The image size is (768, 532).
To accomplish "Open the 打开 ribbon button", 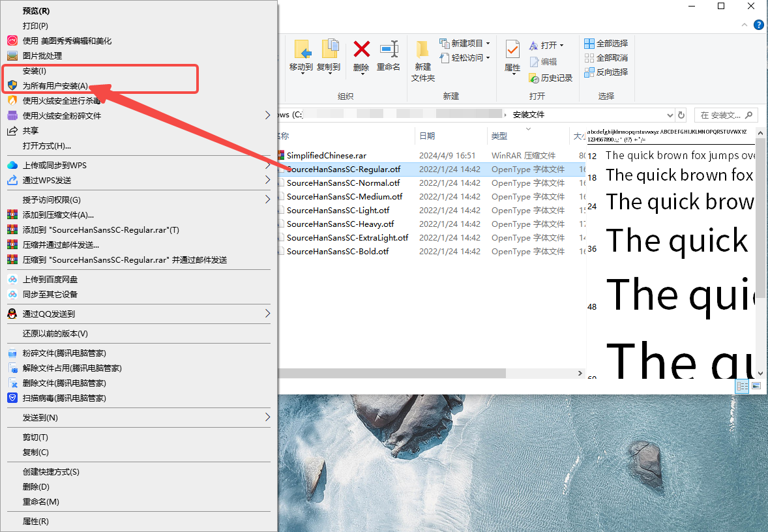I will pyautogui.click(x=546, y=45).
